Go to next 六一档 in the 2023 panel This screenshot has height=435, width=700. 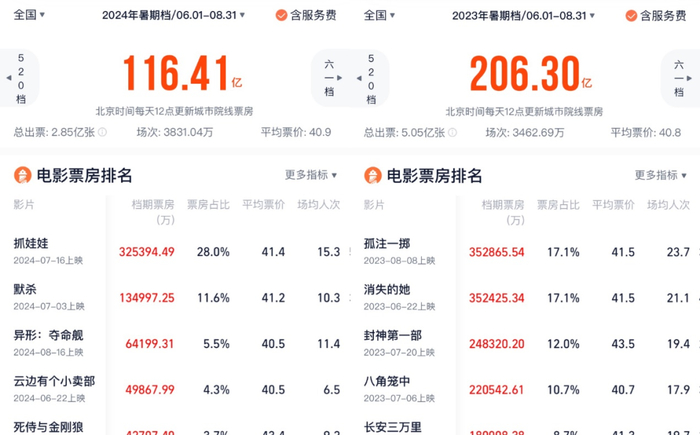pyautogui.click(x=681, y=79)
